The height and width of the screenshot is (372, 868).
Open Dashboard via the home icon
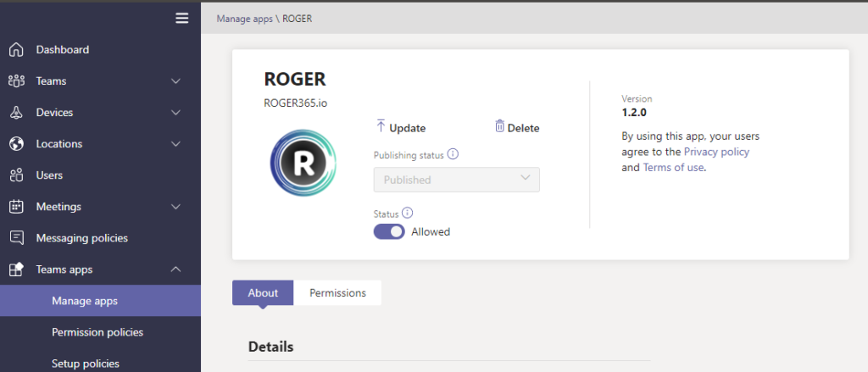tap(16, 50)
